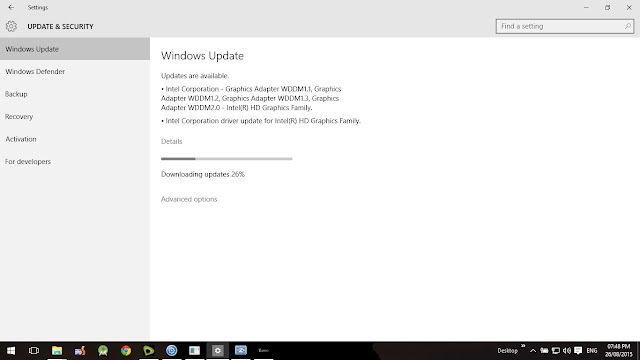Click the Find a setting search box
Image resolution: width=640 pixels, height=360 pixels.
(564, 26)
